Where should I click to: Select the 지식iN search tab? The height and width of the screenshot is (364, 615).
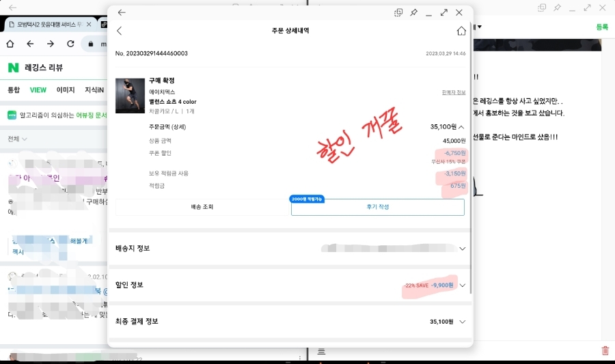click(x=94, y=89)
